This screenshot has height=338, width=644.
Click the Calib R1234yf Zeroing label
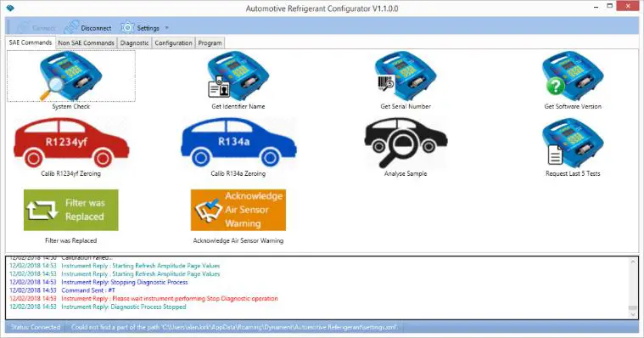(x=70, y=173)
